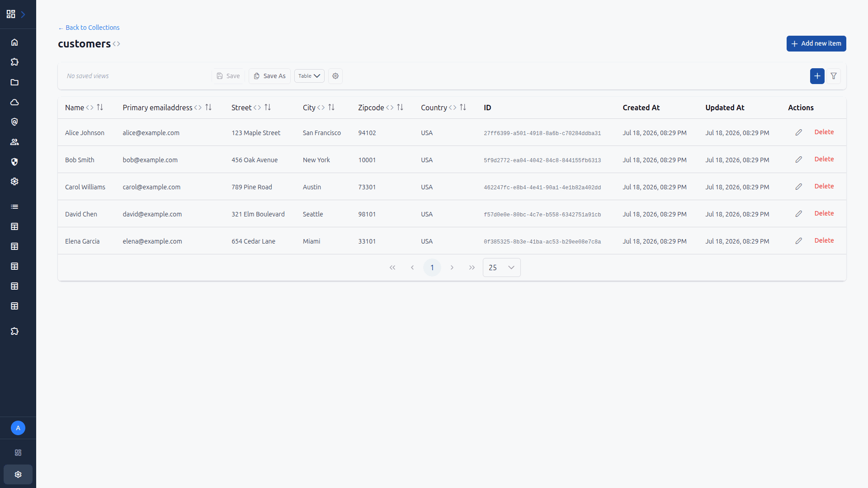Click the view settings gear next to Table
Viewport: 868px width, 488px height.
pos(335,76)
